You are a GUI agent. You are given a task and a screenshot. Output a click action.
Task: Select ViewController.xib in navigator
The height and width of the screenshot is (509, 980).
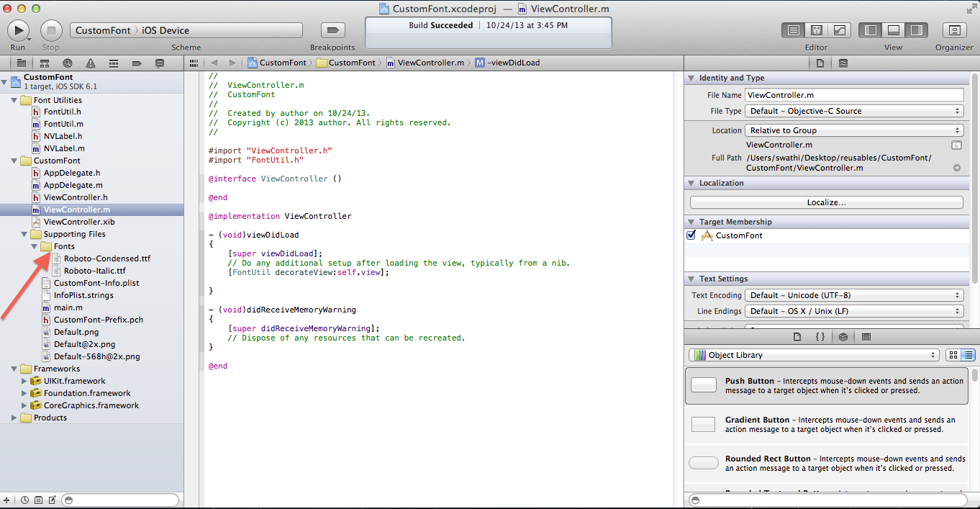point(79,222)
